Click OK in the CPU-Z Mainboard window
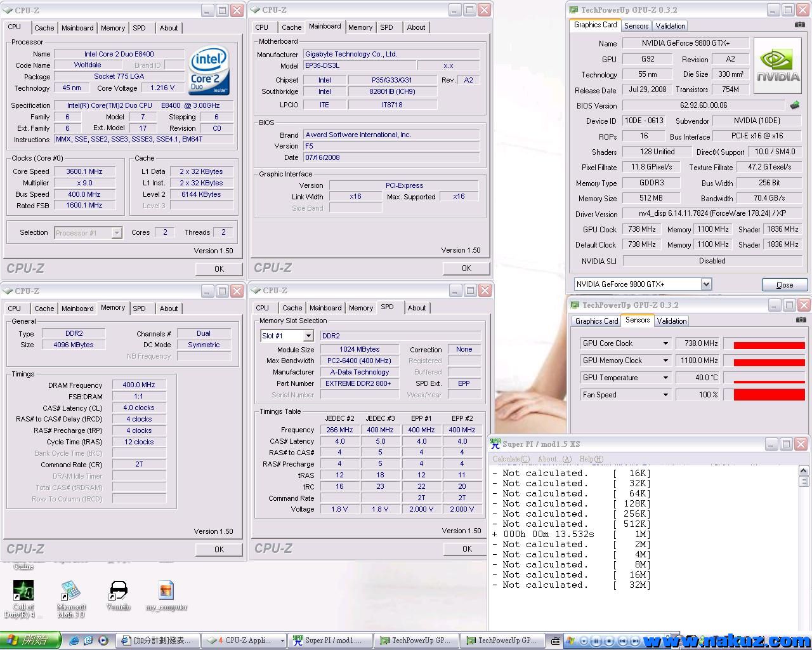This screenshot has height=650, width=812. pyautogui.click(x=466, y=269)
